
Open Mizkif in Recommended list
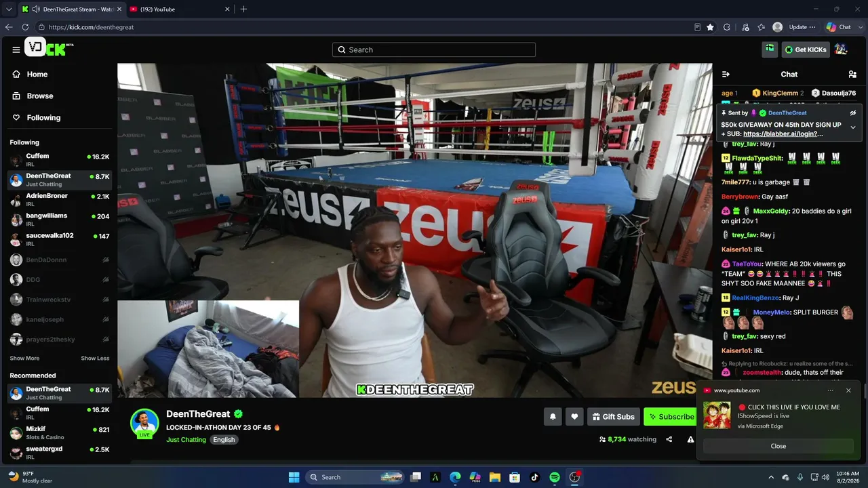coord(59,433)
